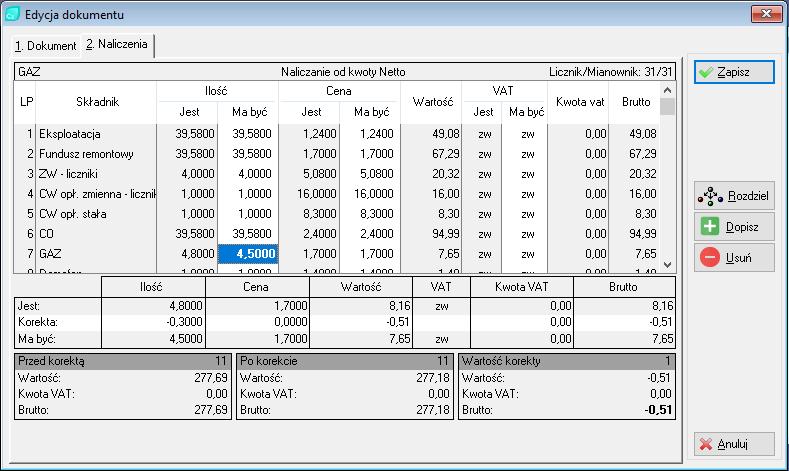
Task: Click Ilość Ma być cell of Eksploatacja row
Action: 248,134
